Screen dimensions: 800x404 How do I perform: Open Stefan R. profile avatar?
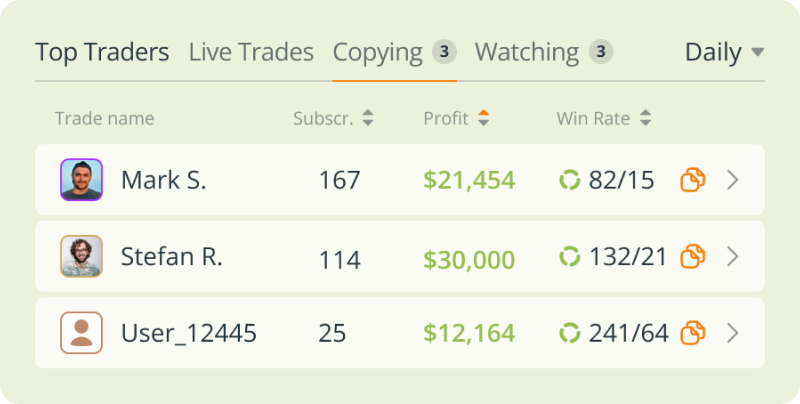[x=82, y=256]
